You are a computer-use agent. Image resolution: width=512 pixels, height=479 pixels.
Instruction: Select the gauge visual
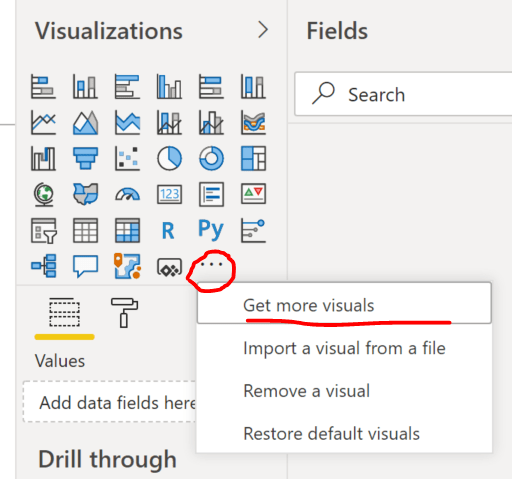coord(127,194)
